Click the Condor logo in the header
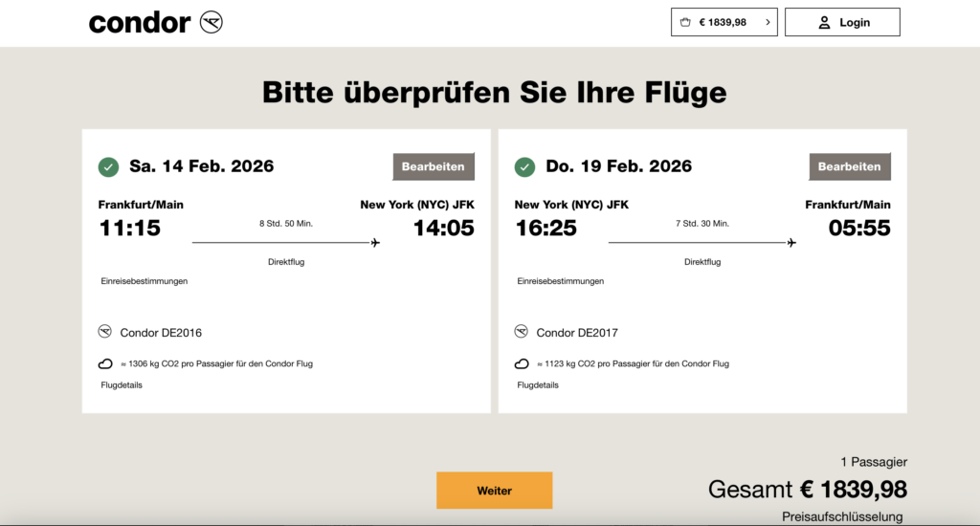Viewport: 980px width, 526px height. click(x=211, y=22)
